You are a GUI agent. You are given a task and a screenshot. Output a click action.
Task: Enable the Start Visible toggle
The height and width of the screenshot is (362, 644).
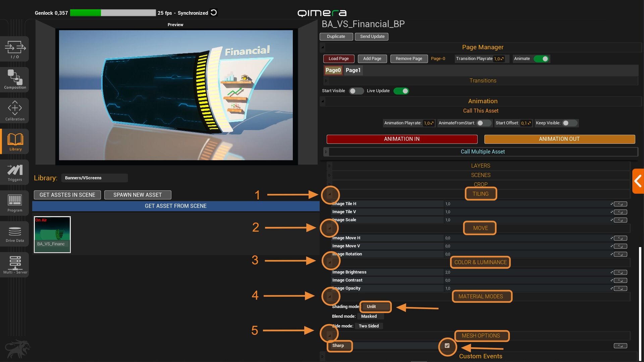[x=356, y=91]
